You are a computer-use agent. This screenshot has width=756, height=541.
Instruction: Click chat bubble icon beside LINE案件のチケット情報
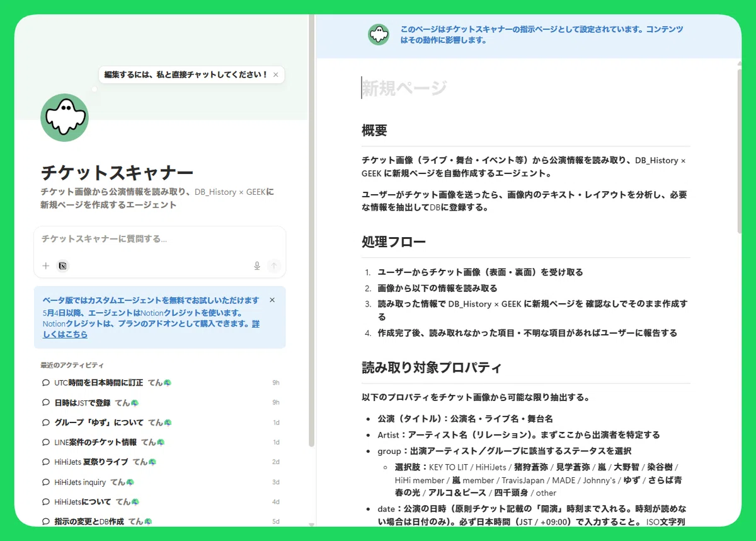coord(45,442)
